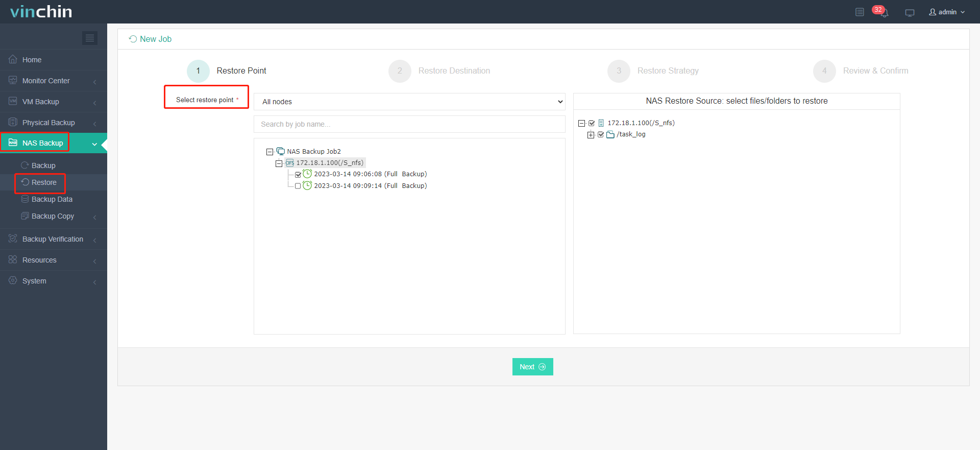980x450 pixels.
Task: Click the NAS Backup Job2 computer icon
Action: tap(280, 151)
